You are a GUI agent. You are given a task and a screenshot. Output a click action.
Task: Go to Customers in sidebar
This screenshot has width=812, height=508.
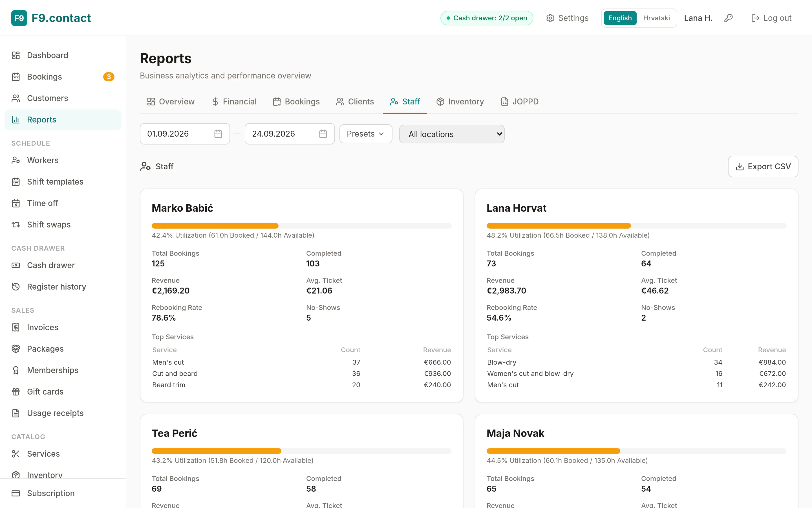coord(63,98)
